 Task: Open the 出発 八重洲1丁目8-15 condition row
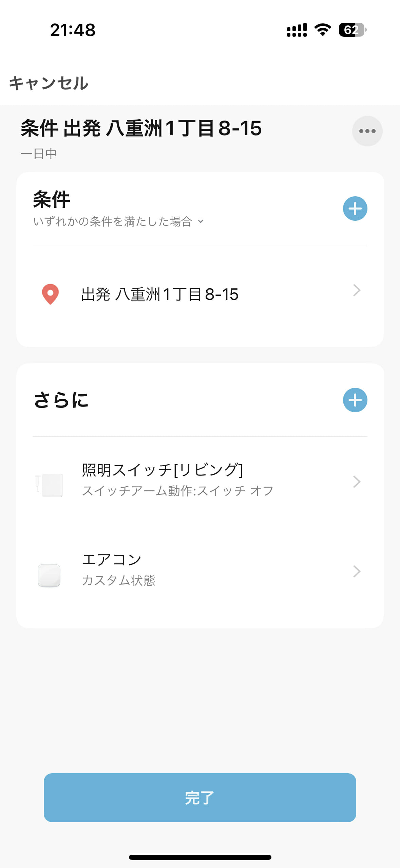click(x=160, y=294)
